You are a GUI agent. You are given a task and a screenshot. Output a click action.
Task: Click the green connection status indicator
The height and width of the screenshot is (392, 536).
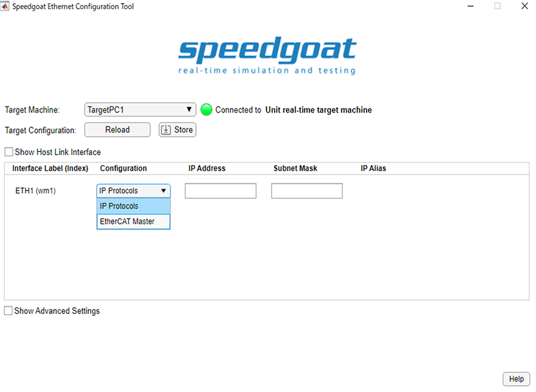click(x=206, y=110)
